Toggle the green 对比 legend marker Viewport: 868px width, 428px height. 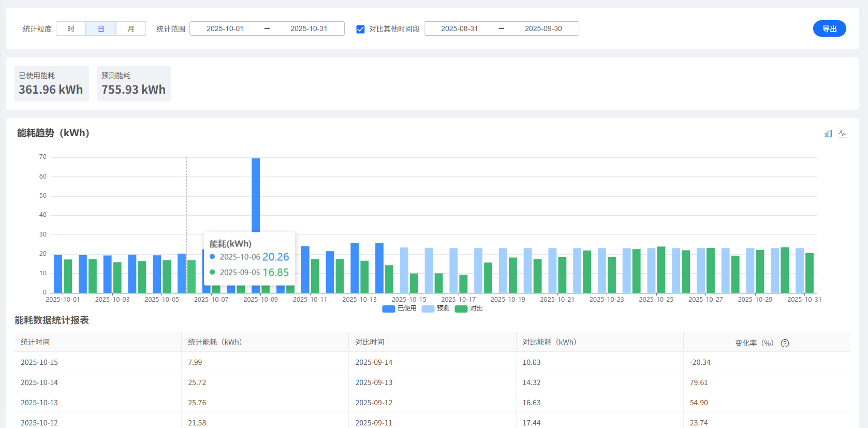[x=461, y=309]
